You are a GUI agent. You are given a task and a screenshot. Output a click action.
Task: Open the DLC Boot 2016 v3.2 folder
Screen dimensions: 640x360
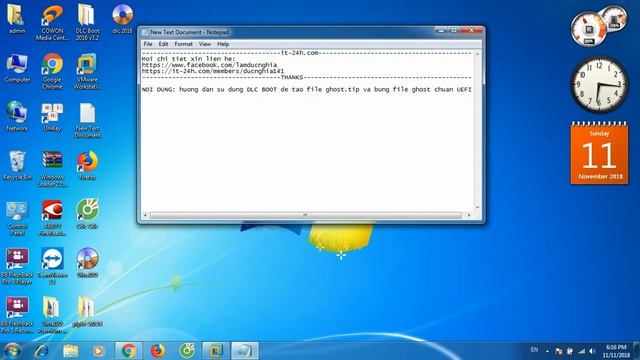(x=87, y=22)
